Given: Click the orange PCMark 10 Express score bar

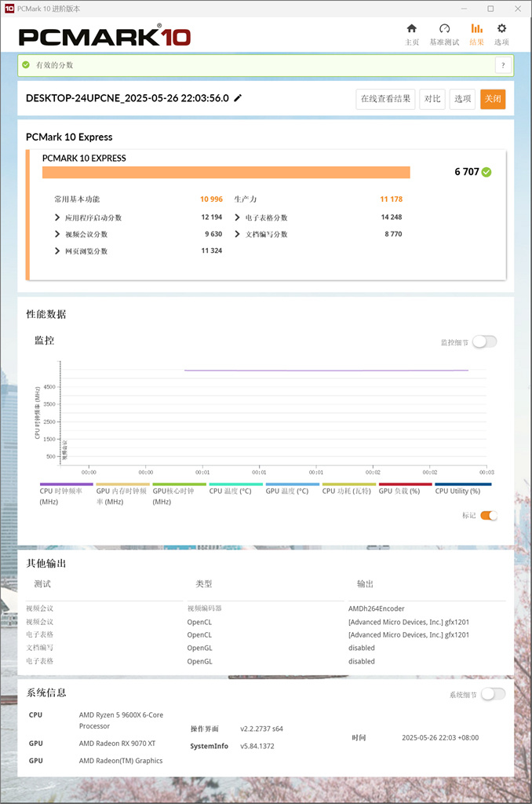Looking at the screenshot, I should 226,172.
